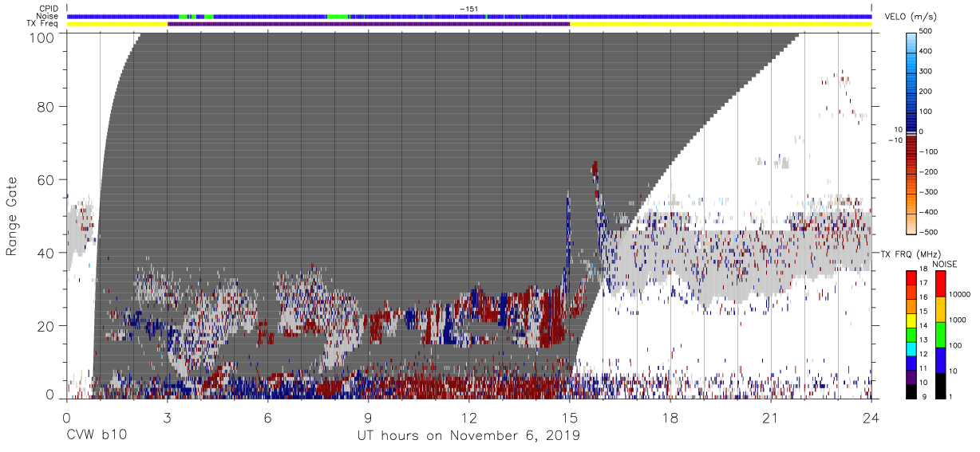Click the 6 tick on UT hours axis

coord(267,417)
